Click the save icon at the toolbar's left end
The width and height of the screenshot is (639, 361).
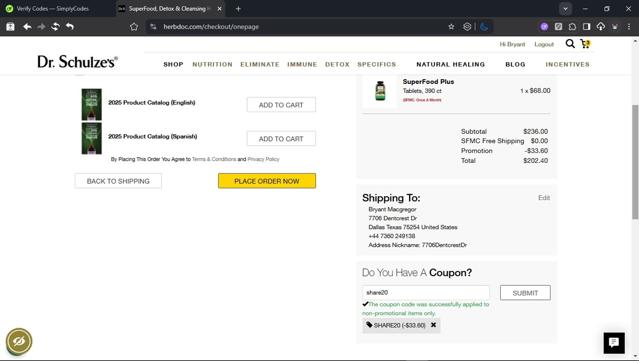10,26
